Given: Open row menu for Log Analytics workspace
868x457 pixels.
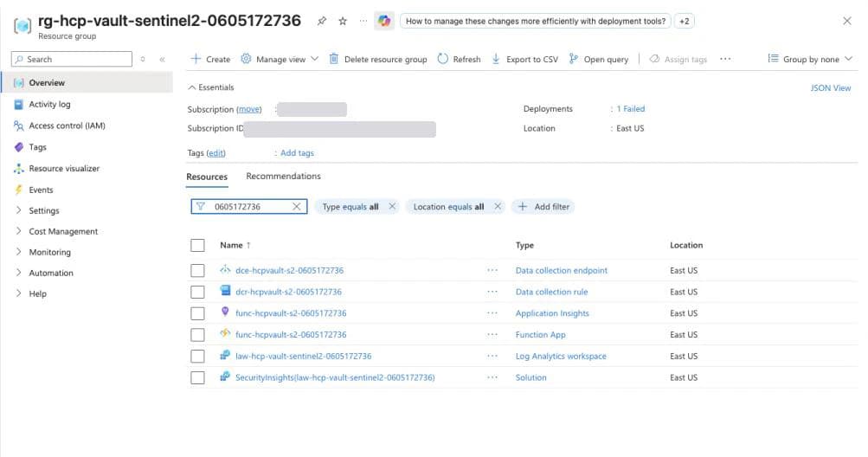Looking at the screenshot, I should tap(492, 357).
